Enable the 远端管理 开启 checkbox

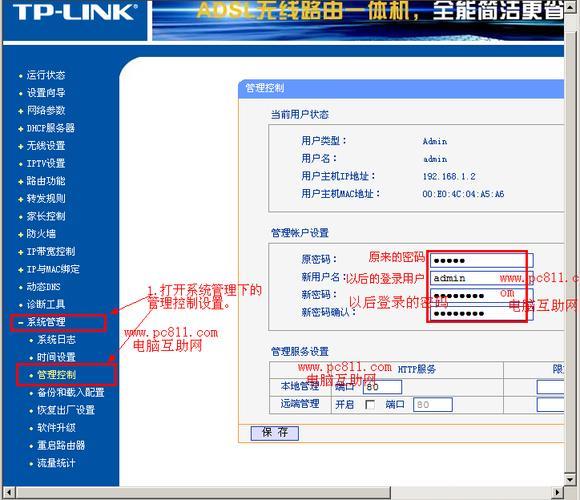370,405
